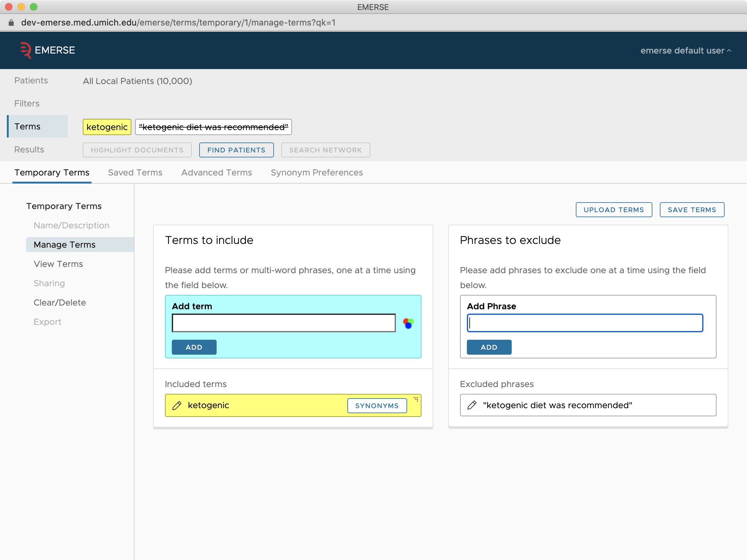The height and width of the screenshot is (560, 747).
Task: Navigate to Sharing section in sidebar
Action: pos(49,283)
